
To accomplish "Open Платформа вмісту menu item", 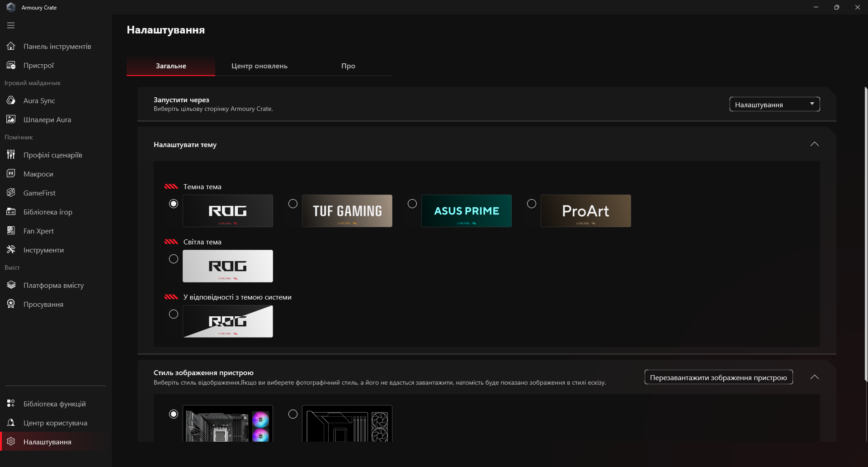I will pyautogui.click(x=56, y=285).
